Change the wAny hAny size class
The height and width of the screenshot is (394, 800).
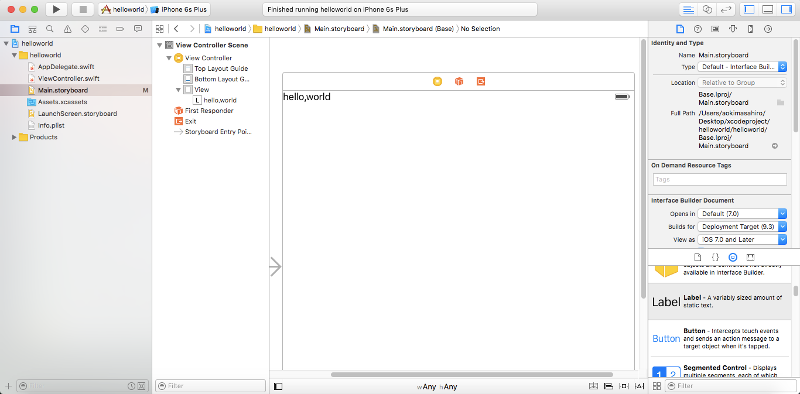tap(437, 387)
